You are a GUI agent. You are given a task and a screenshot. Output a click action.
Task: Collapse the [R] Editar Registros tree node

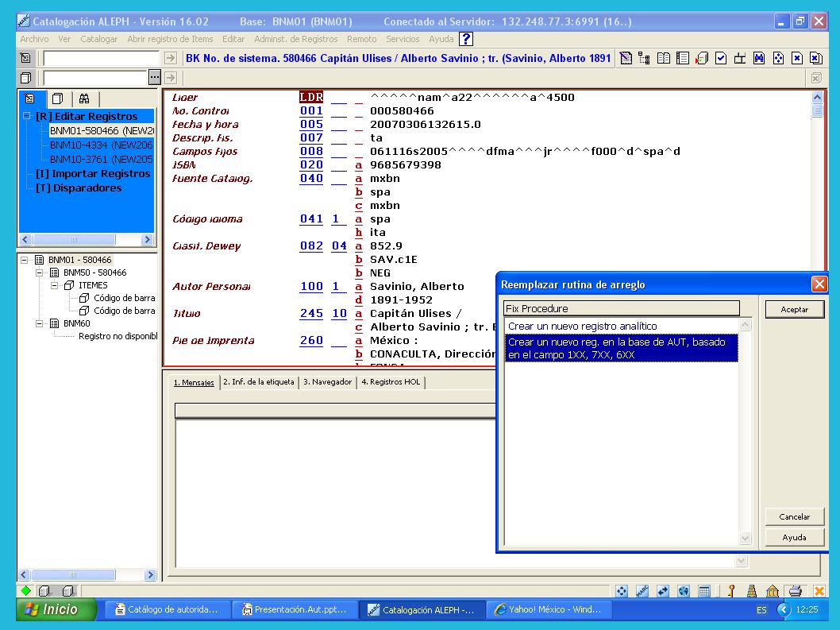point(26,116)
